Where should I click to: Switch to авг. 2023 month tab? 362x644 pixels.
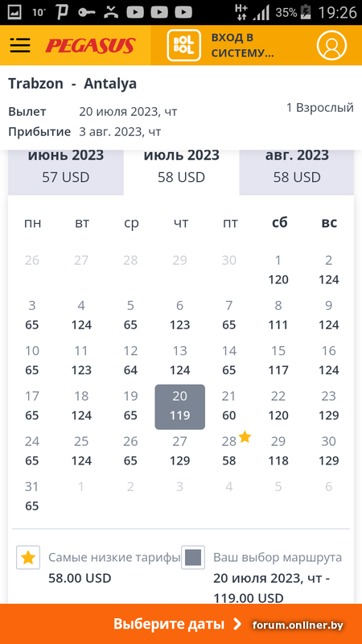297,167
